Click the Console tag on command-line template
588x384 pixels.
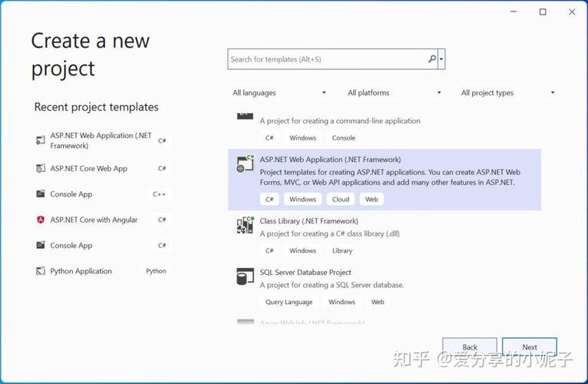coord(343,137)
